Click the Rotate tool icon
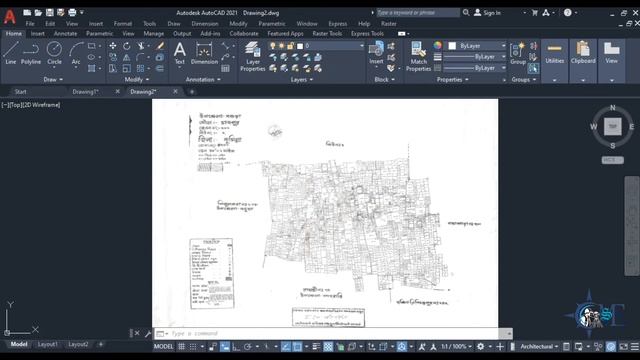This screenshot has width=640, height=360. click(x=127, y=46)
